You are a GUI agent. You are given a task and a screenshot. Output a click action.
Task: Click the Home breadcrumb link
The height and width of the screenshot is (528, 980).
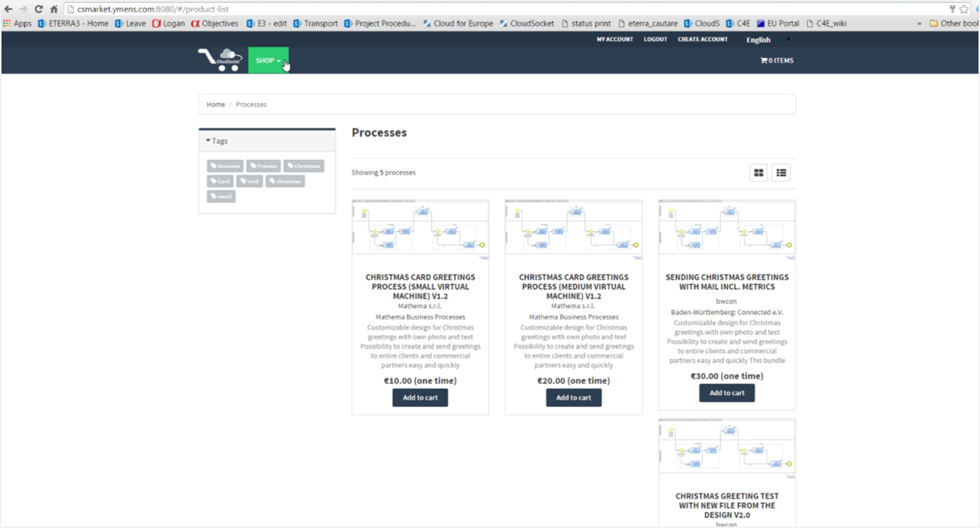point(216,105)
